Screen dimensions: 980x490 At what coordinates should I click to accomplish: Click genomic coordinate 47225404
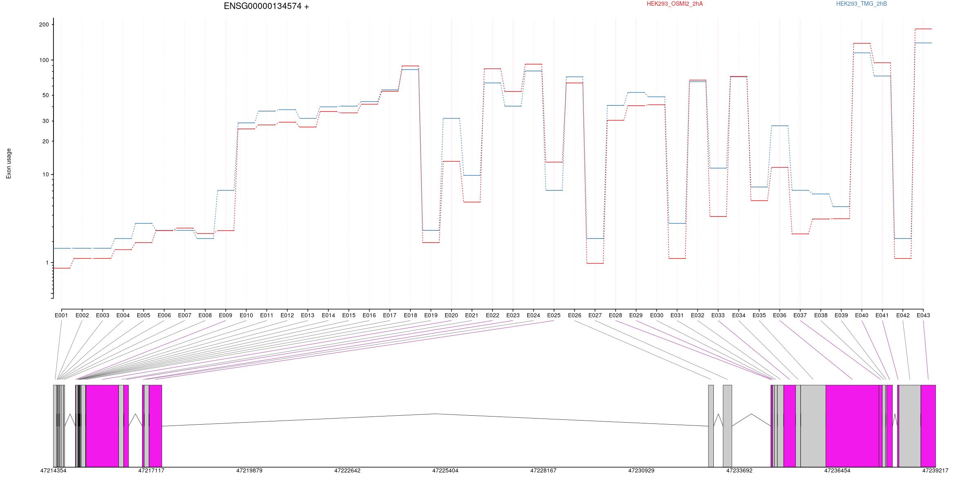445,470
